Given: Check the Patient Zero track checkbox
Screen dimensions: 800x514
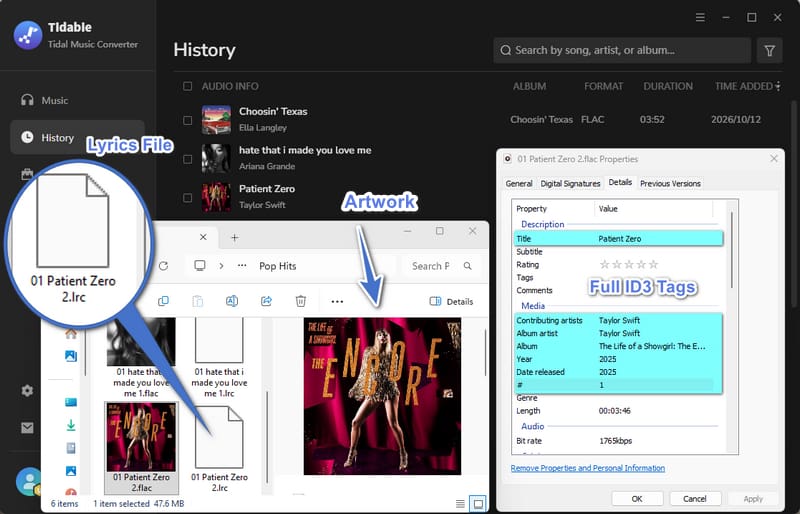Looking at the screenshot, I should pyautogui.click(x=187, y=197).
